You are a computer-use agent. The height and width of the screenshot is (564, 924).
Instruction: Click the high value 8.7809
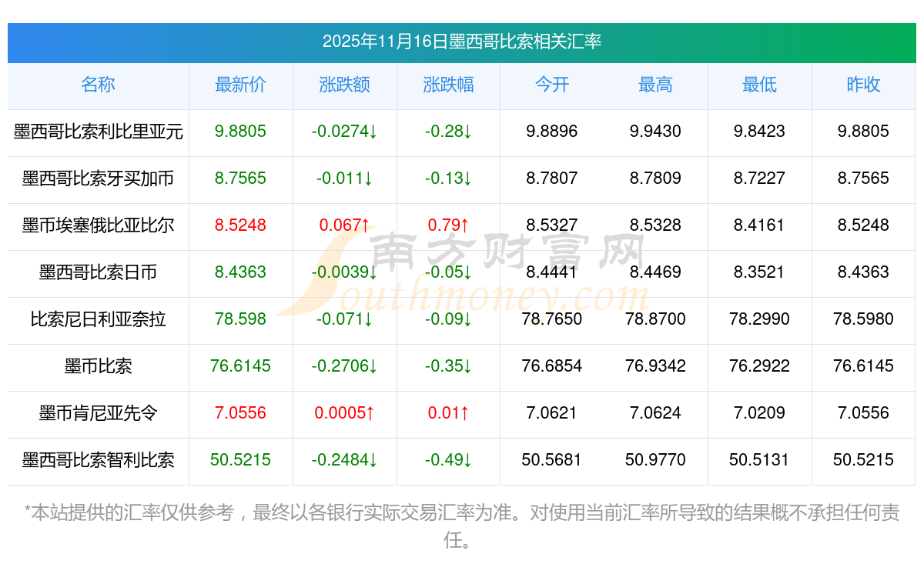tap(656, 179)
